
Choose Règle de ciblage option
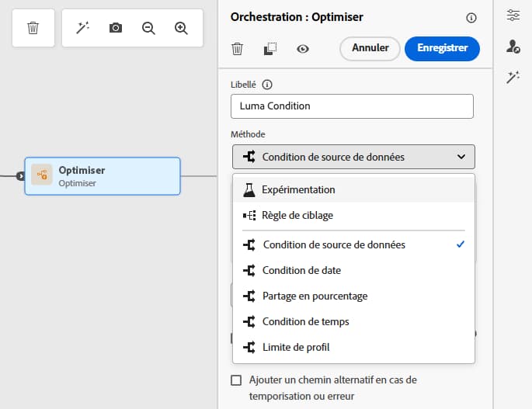coord(353,215)
